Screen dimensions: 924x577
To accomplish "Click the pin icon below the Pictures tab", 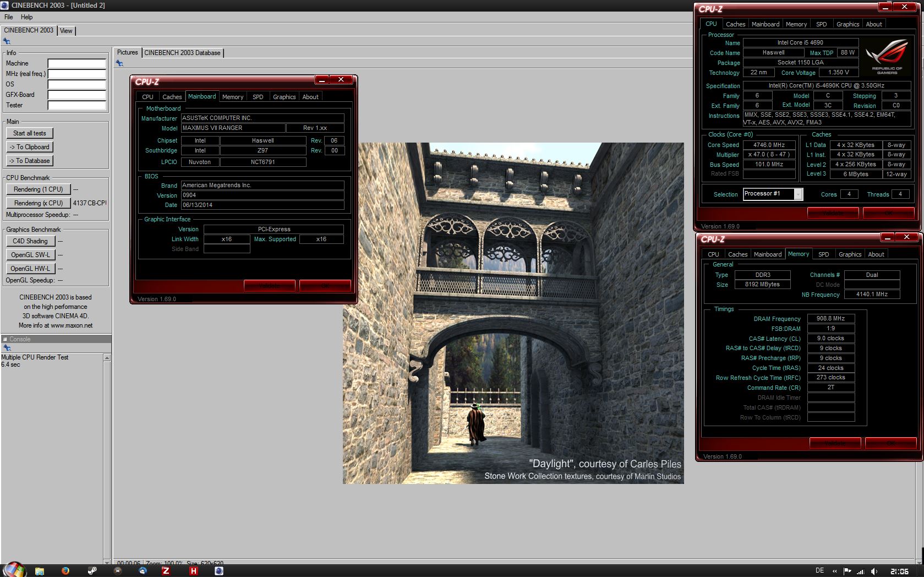I will click(119, 63).
